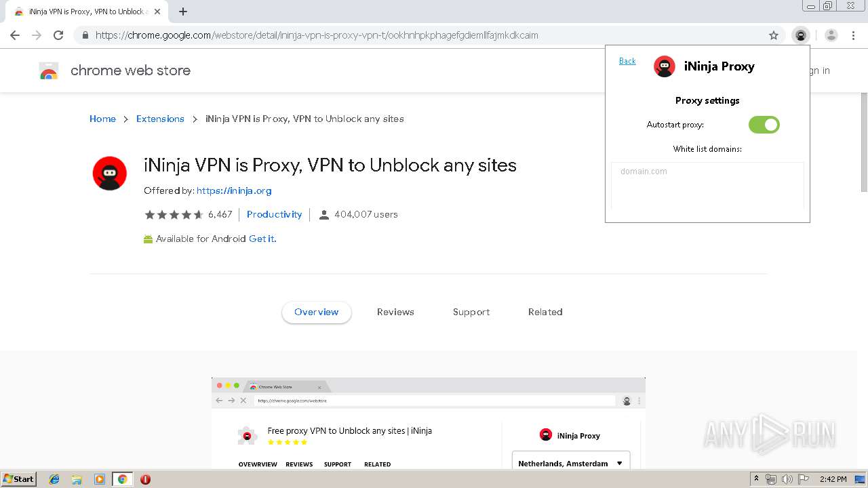Go to the Extensions breadcrumb link
868x488 pixels.
(160, 119)
